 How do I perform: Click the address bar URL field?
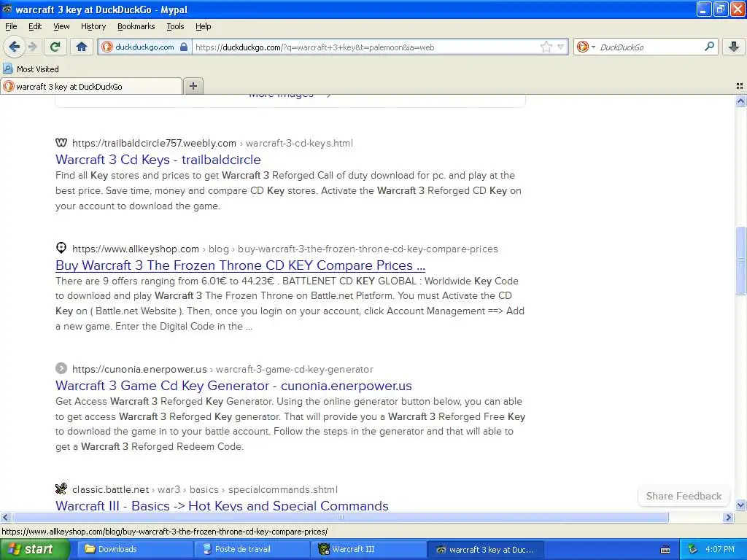coord(366,47)
